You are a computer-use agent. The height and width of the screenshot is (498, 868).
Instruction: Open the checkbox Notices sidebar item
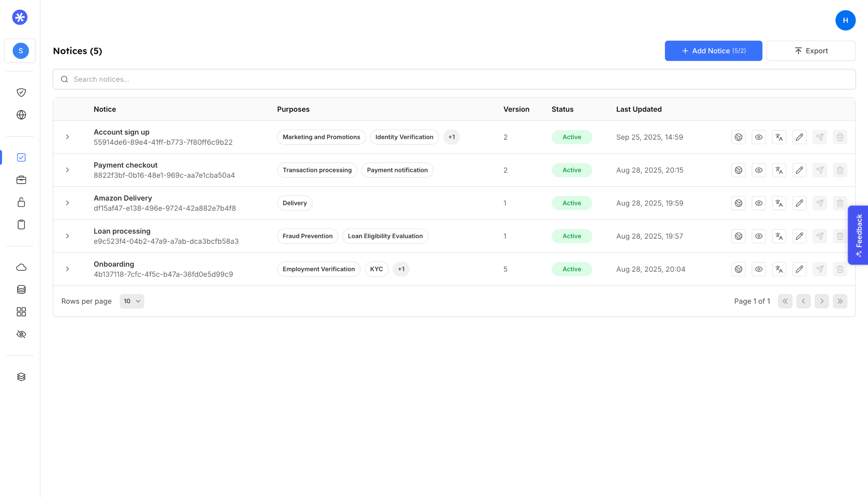pyautogui.click(x=21, y=157)
